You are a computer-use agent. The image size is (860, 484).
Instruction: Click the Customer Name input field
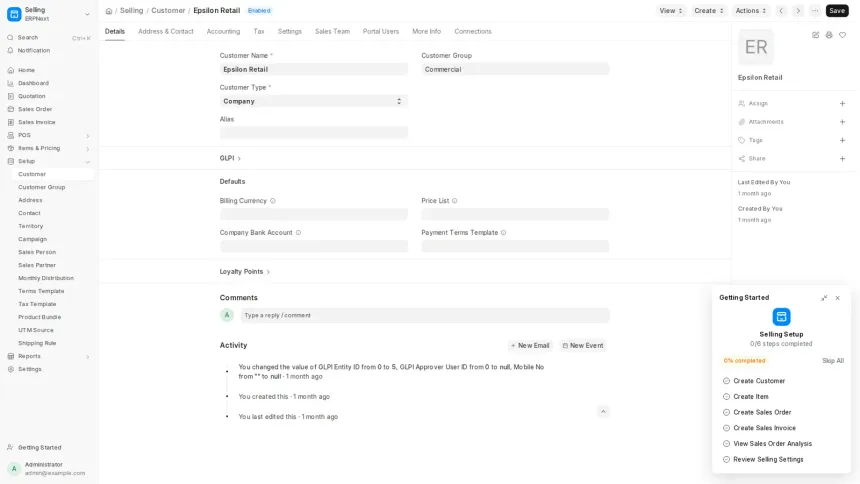coord(314,70)
